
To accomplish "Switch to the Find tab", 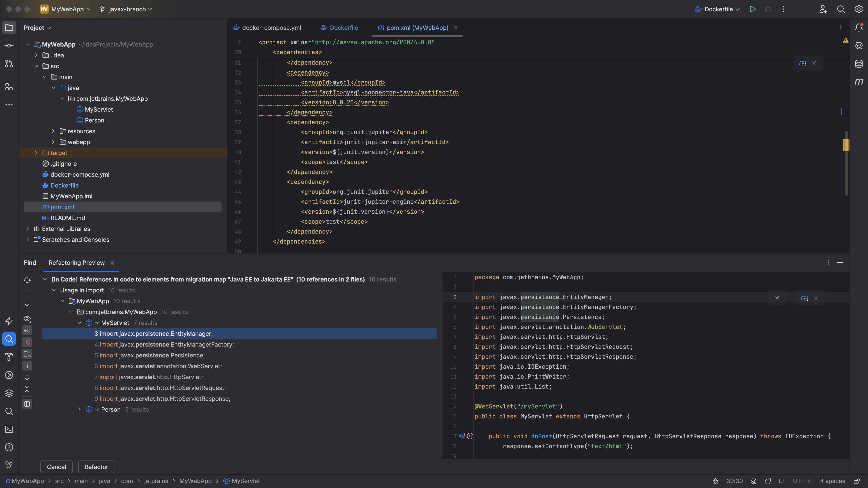I will pyautogui.click(x=30, y=263).
